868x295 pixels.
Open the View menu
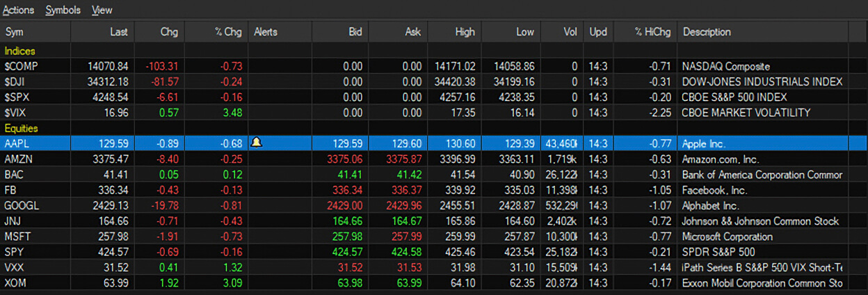(102, 10)
